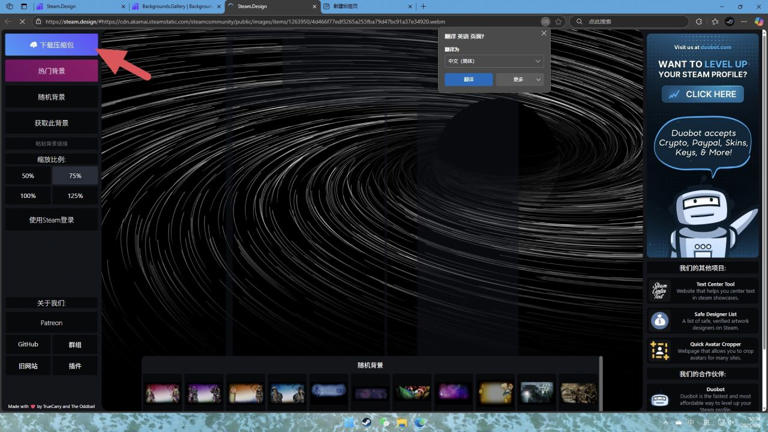Screen dimensions: 768x432
Task: Select the 50% scale option
Action: 28,175
